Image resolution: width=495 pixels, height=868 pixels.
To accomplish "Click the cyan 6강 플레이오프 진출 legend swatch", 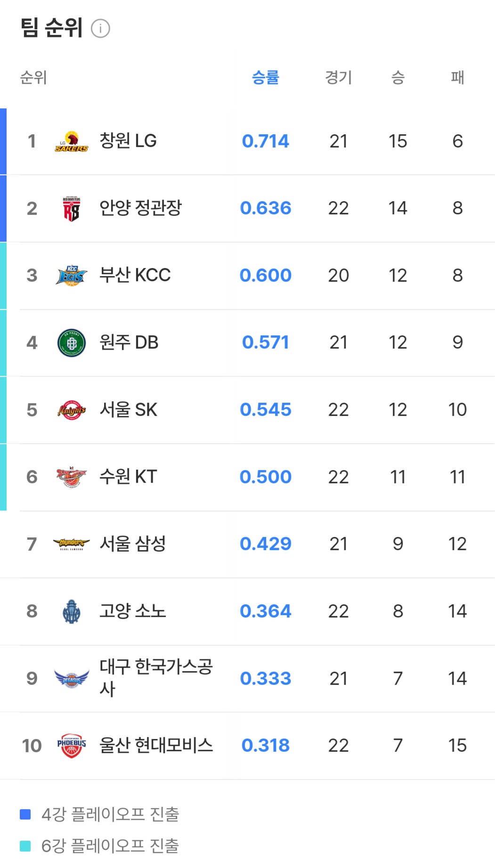I will [25, 846].
